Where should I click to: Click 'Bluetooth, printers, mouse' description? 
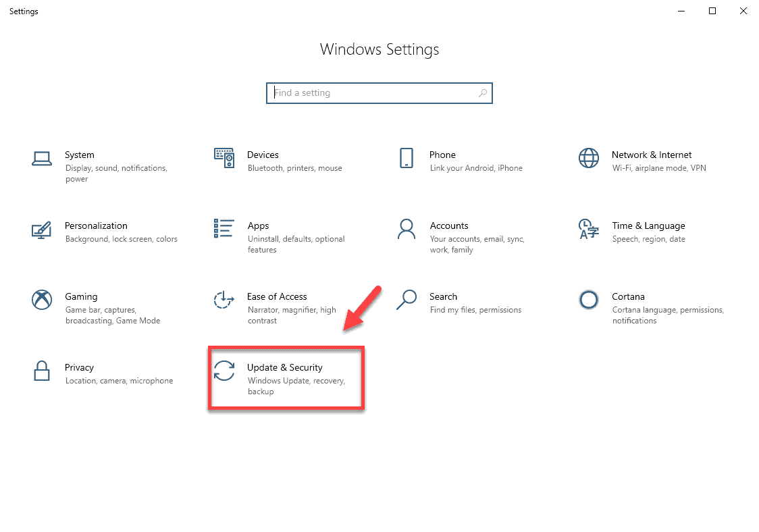pyautogui.click(x=295, y=168)
